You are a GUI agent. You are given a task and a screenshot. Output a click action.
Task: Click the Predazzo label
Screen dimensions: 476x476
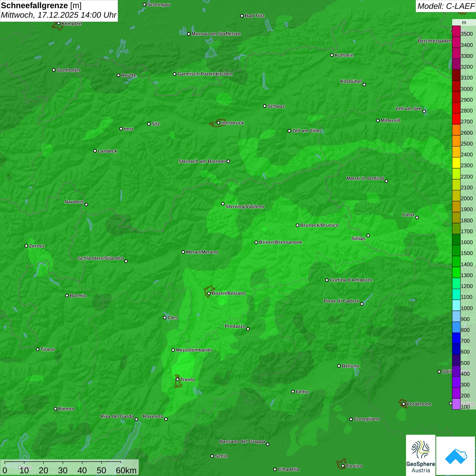pos(235,326)
